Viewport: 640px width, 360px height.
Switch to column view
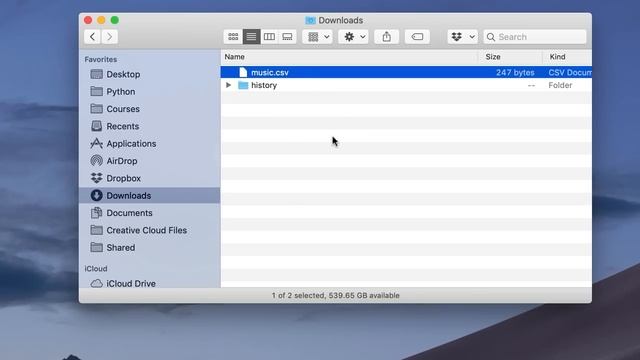(x=269, y=37)
